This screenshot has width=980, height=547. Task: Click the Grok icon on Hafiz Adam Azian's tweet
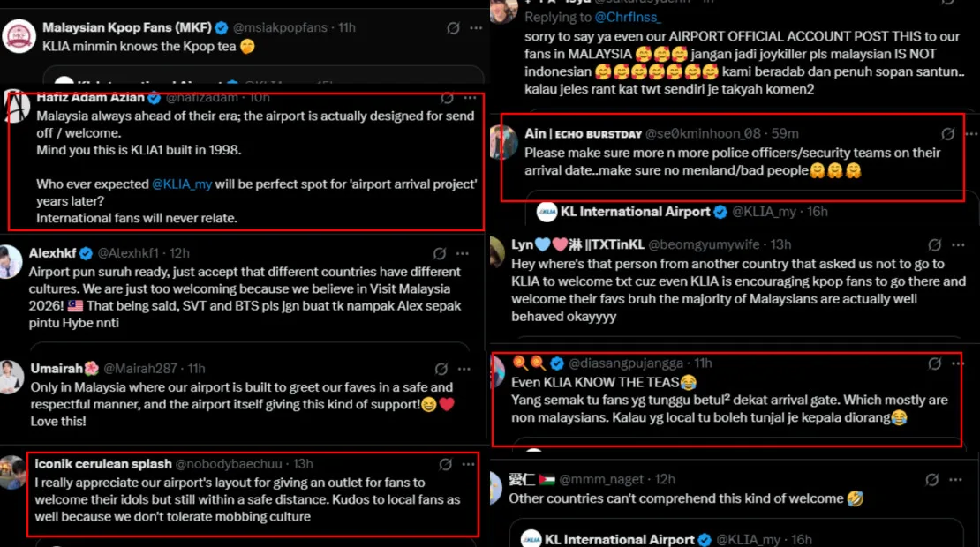point(447,98)
